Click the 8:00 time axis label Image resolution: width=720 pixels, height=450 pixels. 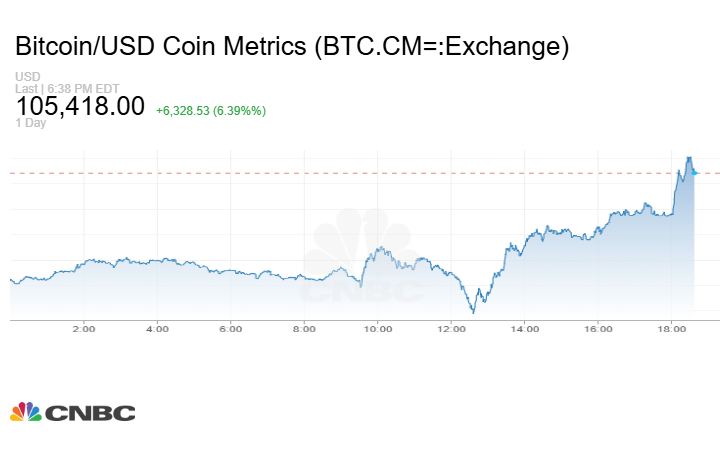pyautogui.click(x=304, y=328)
